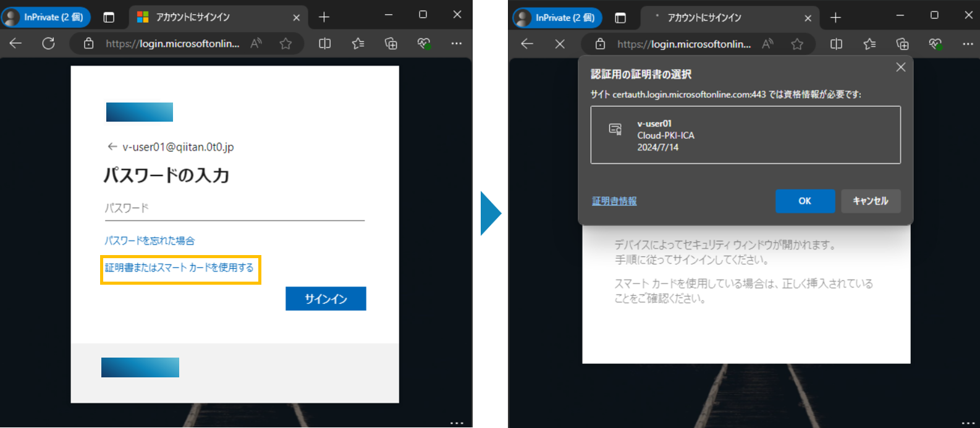Open Favorites list in left browser

tap(358, 43)
